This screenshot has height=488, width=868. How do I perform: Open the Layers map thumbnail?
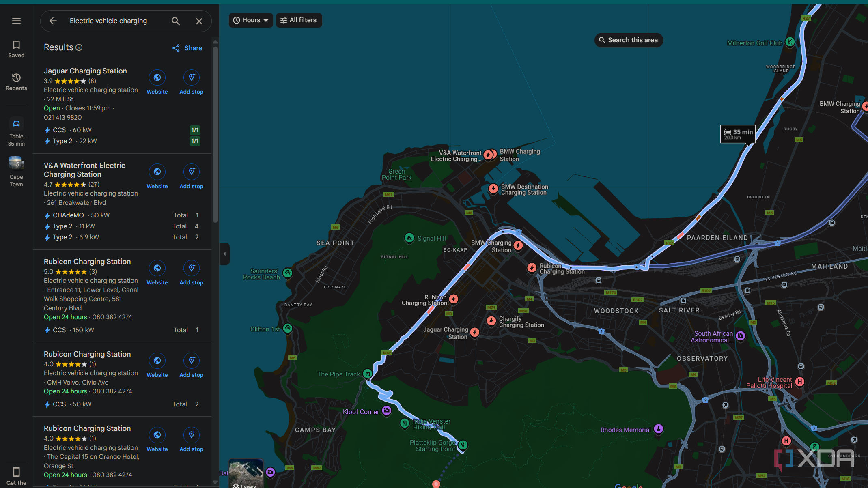click(x=246, y=473)
